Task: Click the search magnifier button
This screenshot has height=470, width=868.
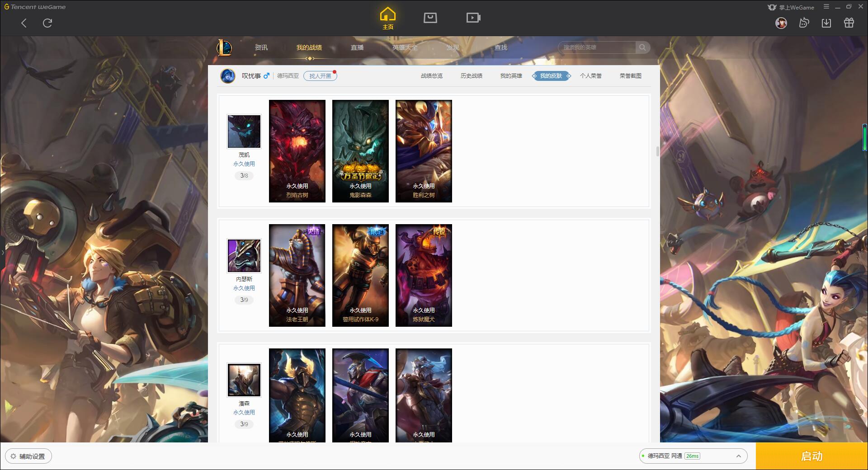Action: pyautogui.click(x=642, y=47)
